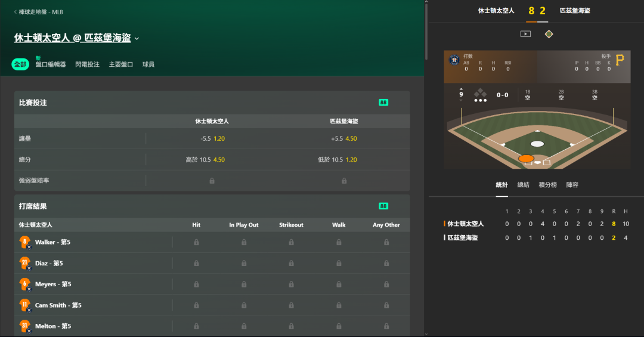Click locked 強弱盤賠率 for 休士頓太空人
This screenshot has width=644, height=337.
[x=212, y=180]
